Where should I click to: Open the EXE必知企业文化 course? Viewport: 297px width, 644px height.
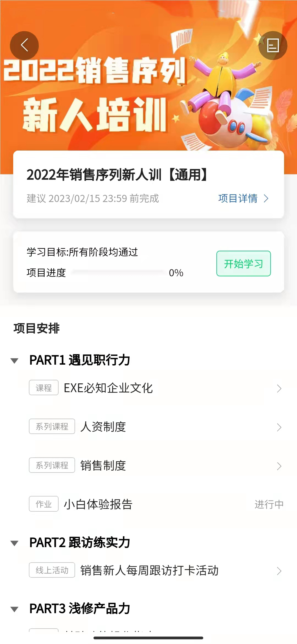click(x=108, y=388)
